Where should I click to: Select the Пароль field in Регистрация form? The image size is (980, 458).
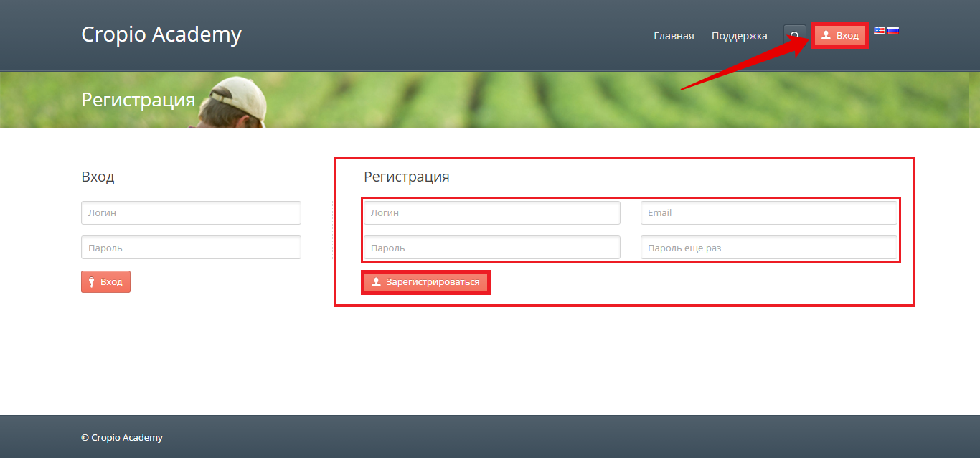pos(491,248)
